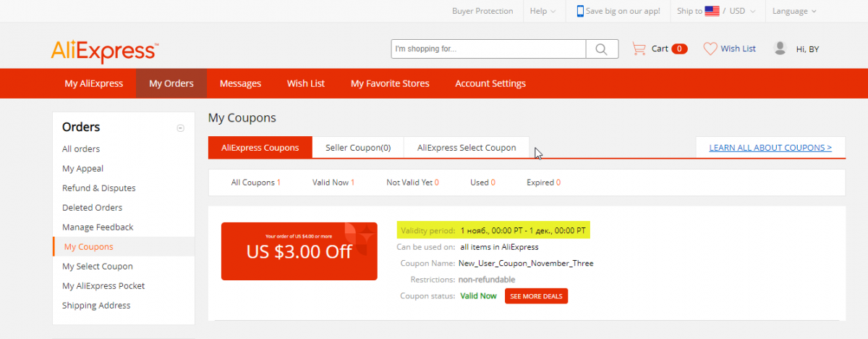This screenshot has height=339, width=868.
Task: Open Wish List in red nav bar
Action: tap(306, 83)
